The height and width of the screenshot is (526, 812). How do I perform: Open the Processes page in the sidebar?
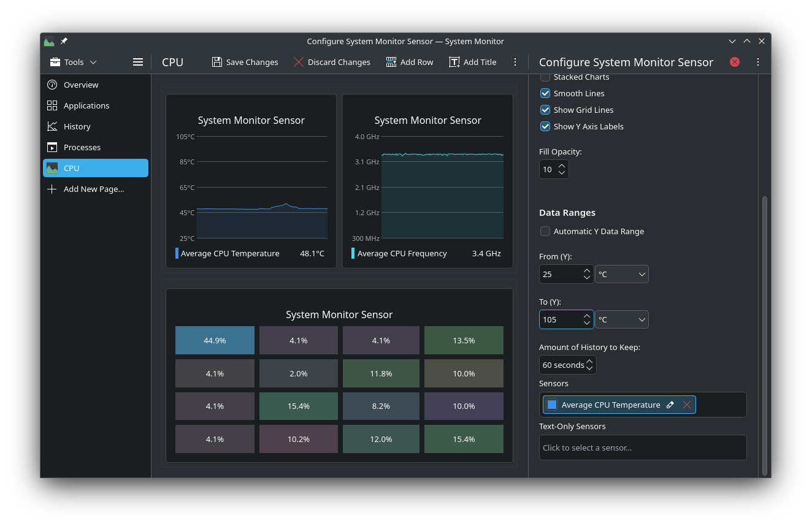click(x=82, y=147)
